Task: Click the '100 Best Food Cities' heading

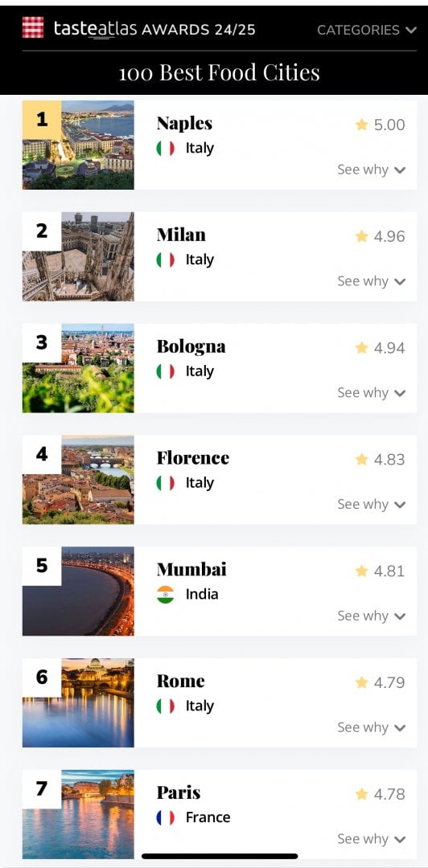Action: click(220, 72)
